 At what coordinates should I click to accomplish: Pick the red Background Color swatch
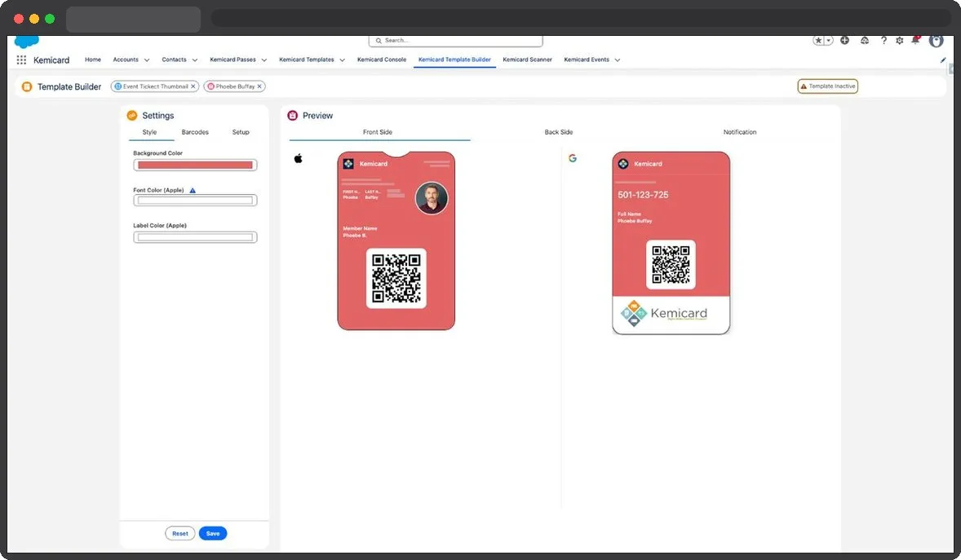click(195, 165)
